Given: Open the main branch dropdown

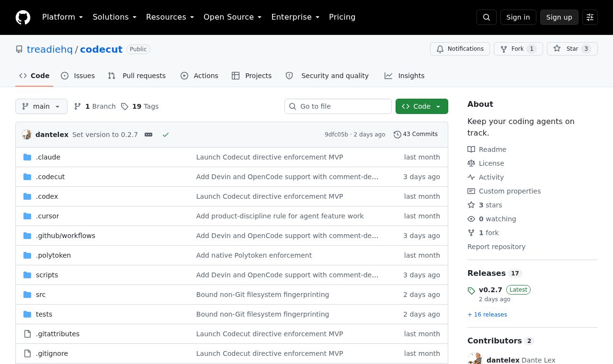Looking at the screenshot, I should (41, 106).
